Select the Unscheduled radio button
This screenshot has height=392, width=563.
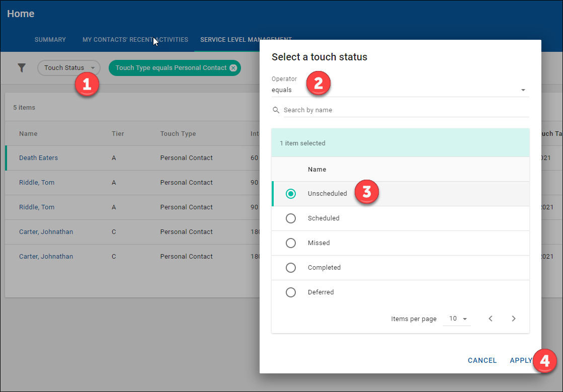point(290,194)
